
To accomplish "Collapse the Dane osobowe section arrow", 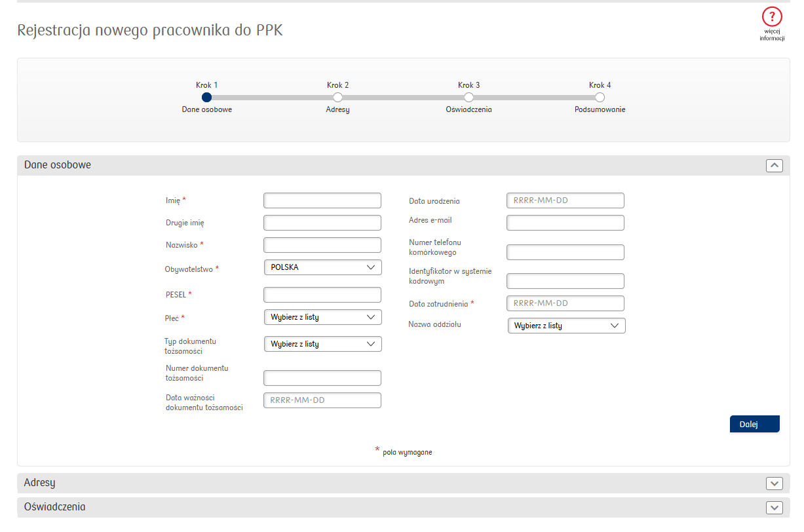I will pyautogui.click(x=775, y=166).
